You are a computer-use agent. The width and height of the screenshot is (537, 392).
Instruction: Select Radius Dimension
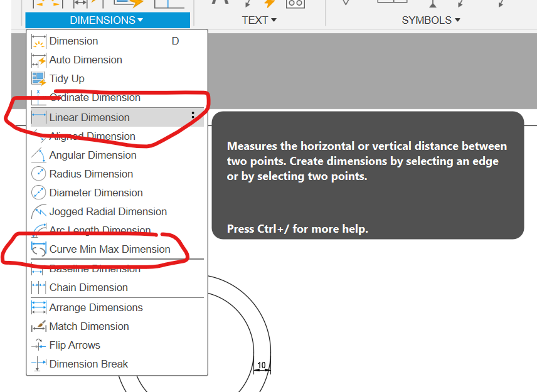pos(117,174)
